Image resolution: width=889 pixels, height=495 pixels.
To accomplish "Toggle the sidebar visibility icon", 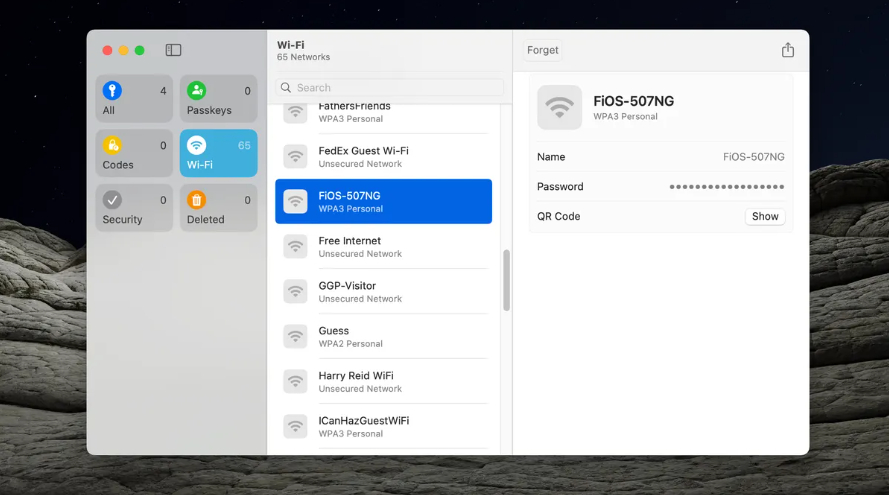I will [x=173, y=50].
